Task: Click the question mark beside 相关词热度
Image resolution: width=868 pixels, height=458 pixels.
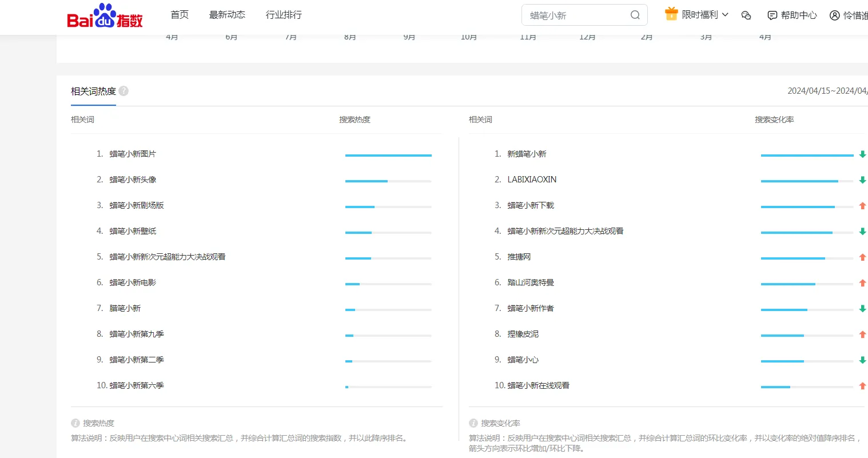Action: tap(124, 91)
